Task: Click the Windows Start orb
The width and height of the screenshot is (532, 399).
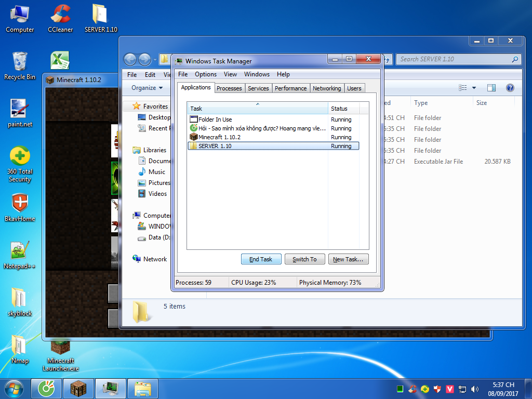Action: click(14, 389)
